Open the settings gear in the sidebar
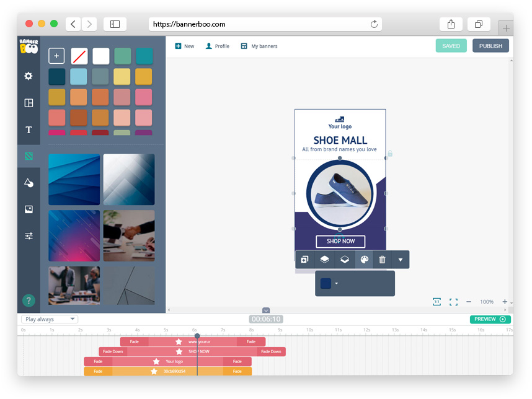This screenshot has height=399, width=532. point(29,76)
